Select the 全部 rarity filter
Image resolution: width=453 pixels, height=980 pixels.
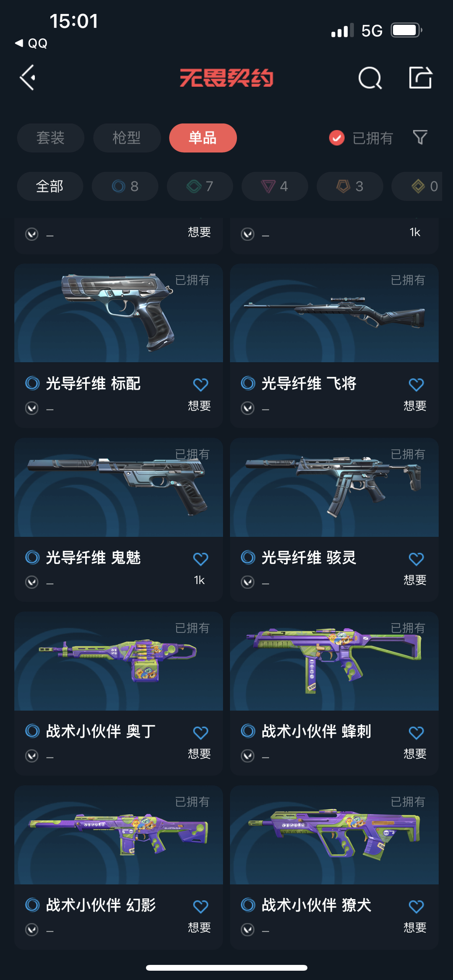click(x=50, y=186)
